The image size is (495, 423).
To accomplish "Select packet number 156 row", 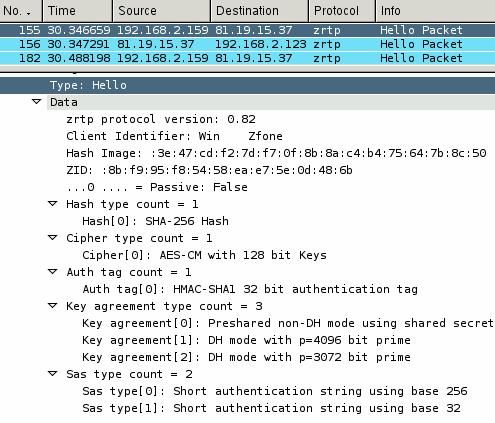I will (247, 44).
